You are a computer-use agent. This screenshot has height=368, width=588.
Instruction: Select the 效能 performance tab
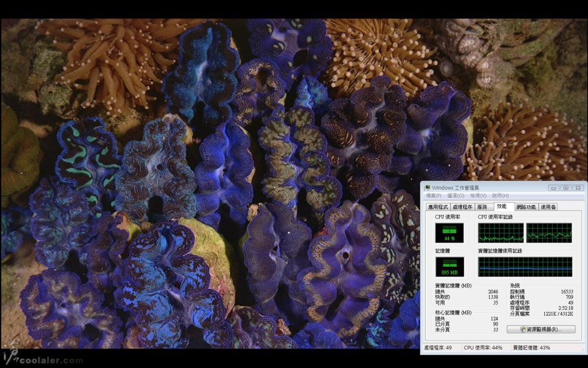[504, 207]
